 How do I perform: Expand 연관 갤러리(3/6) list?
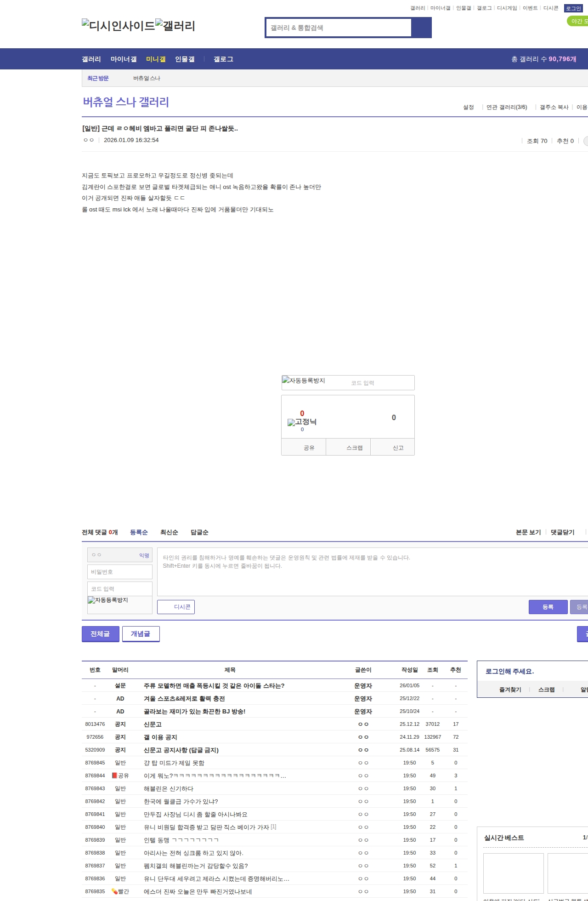(x=506, y=107)
